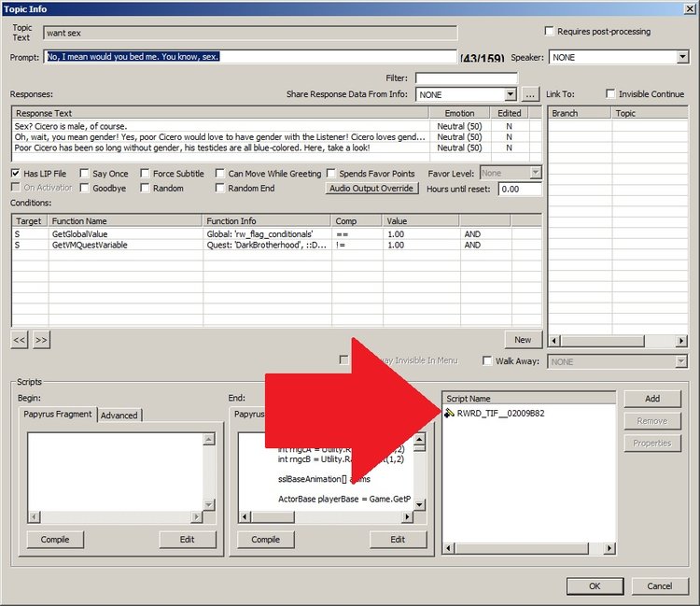This screenshot has height=606, width=700.
Task: Switch to Papyrus Fragment tab under Begin
Action: [58, 414]
